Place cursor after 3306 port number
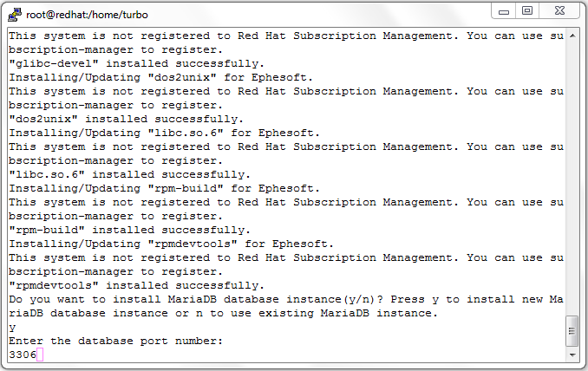 40,355
